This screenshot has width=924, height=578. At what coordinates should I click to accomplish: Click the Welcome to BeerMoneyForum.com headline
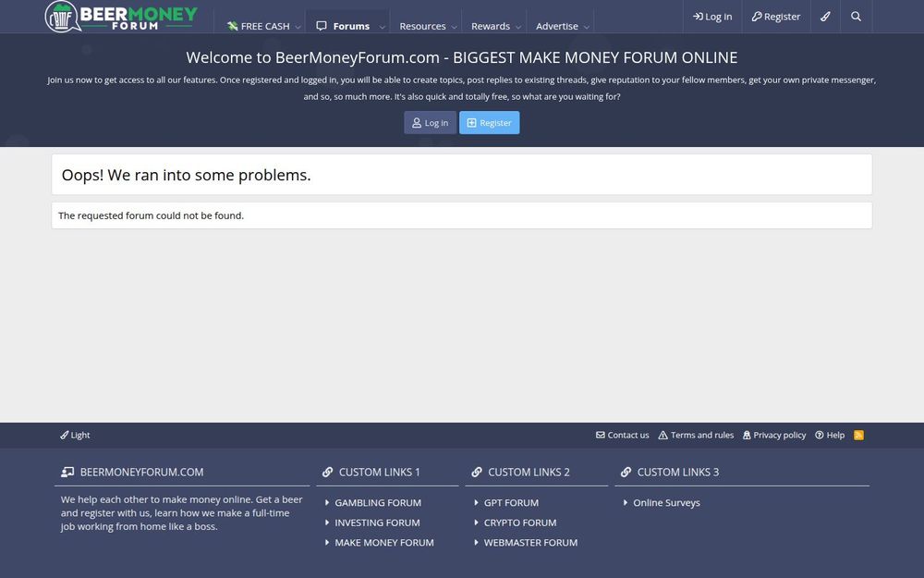462,57
